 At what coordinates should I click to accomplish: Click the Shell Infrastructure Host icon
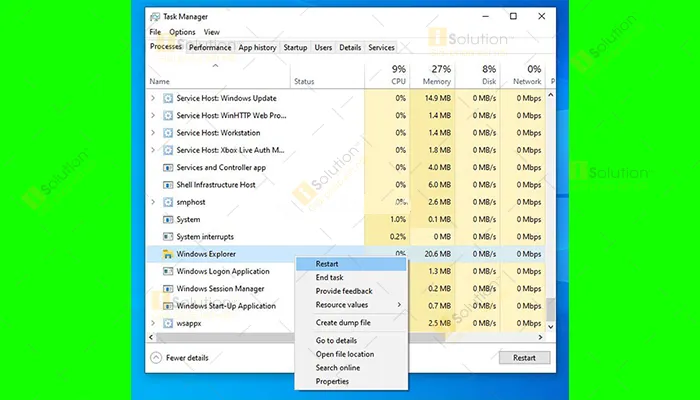pyautogui.click(x=168, y=185)
